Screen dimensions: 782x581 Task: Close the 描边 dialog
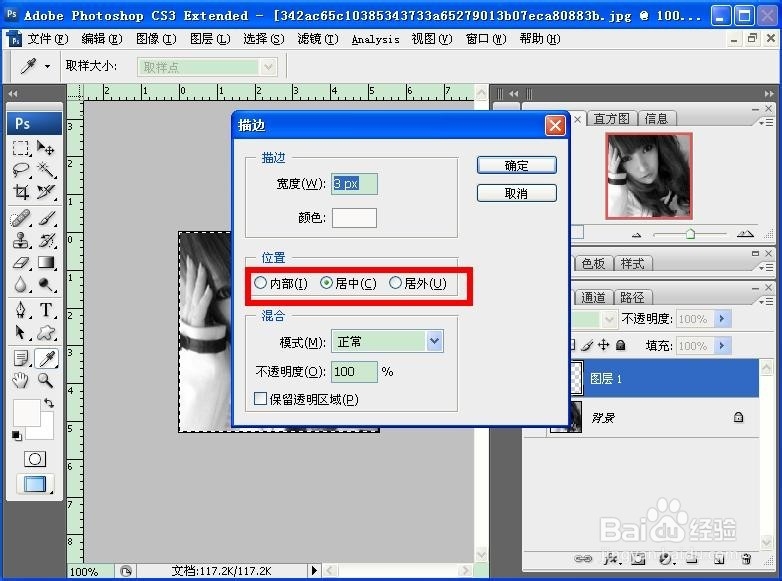555,125
